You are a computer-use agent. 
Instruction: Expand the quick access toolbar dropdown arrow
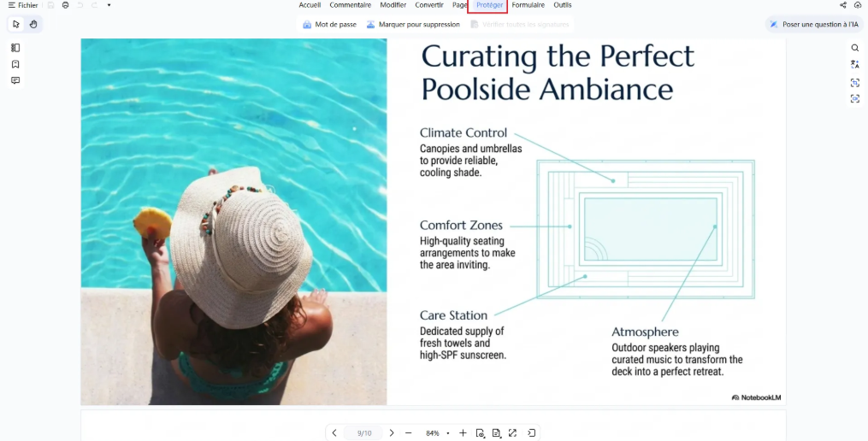109,5
